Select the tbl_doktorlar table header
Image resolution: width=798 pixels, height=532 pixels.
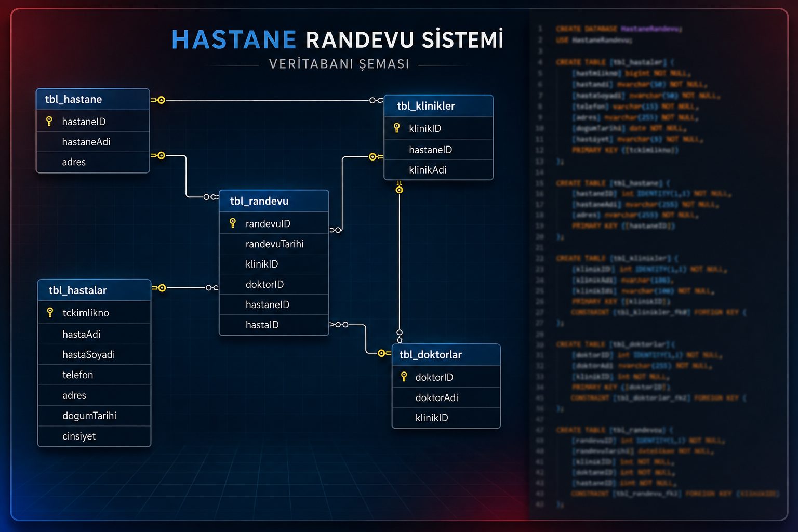(446, 355)
